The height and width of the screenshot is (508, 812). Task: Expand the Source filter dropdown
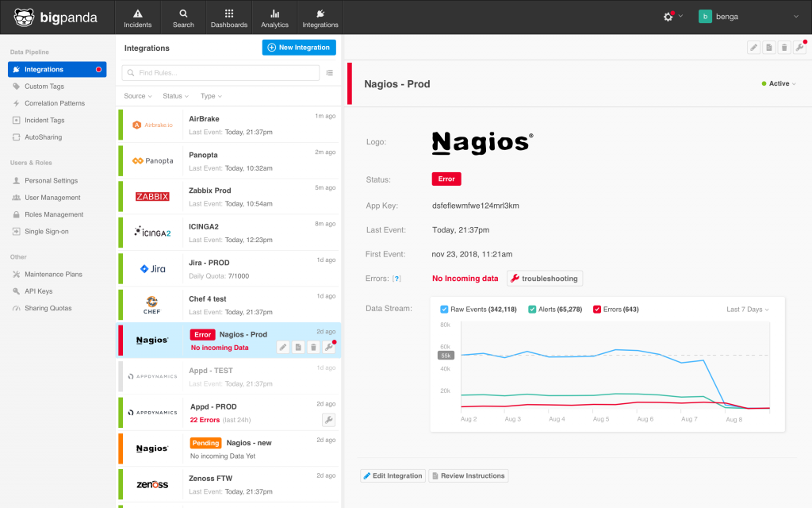click(138, 96)
